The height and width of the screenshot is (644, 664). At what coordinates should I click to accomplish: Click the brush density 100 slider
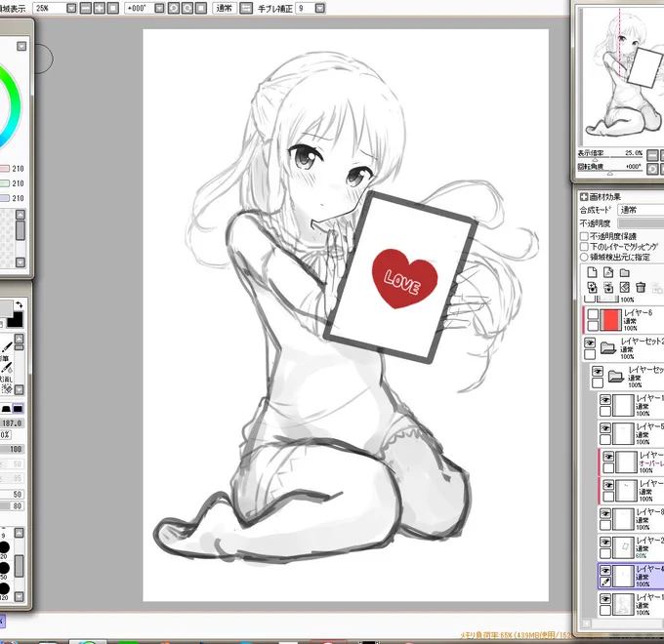(13, 449)
